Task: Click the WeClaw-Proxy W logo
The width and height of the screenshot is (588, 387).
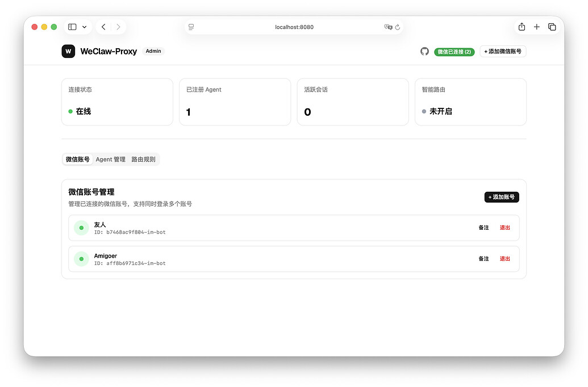Action: point(68,51)
